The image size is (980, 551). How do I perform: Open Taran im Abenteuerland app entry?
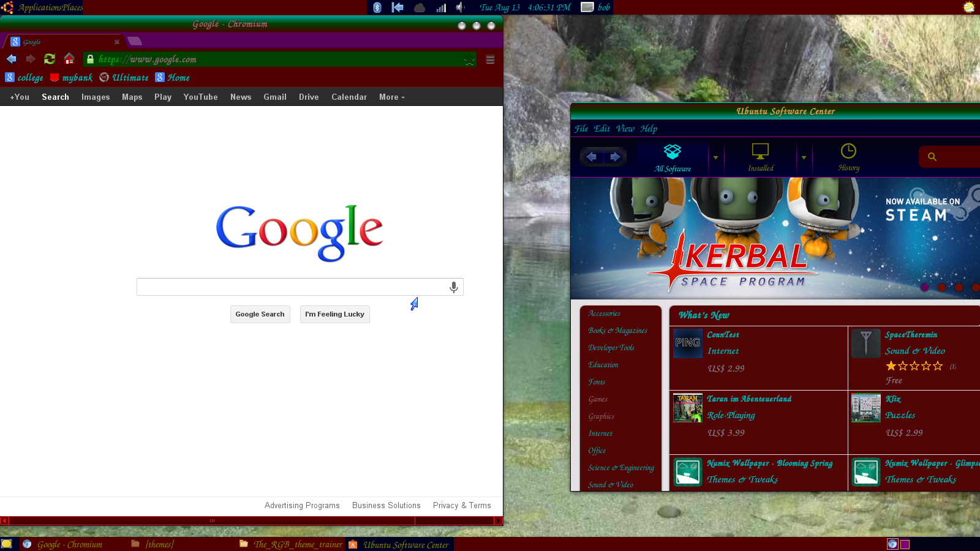click(758, 422)
